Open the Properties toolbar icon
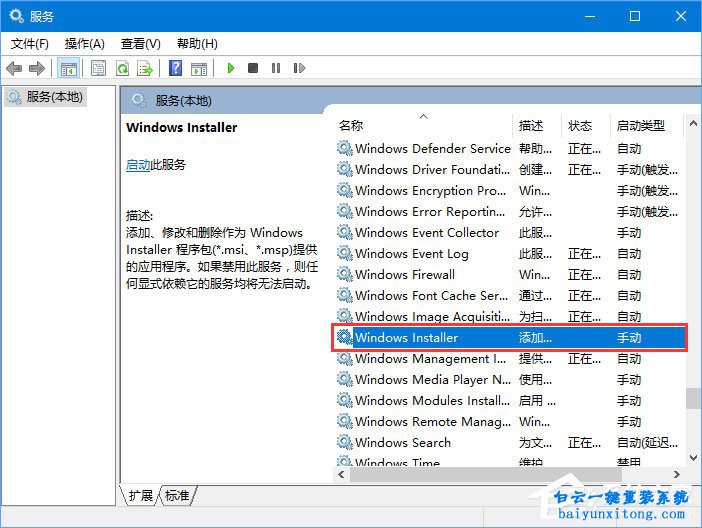Viewport: 702px width, 528px height. coord(98,69)
